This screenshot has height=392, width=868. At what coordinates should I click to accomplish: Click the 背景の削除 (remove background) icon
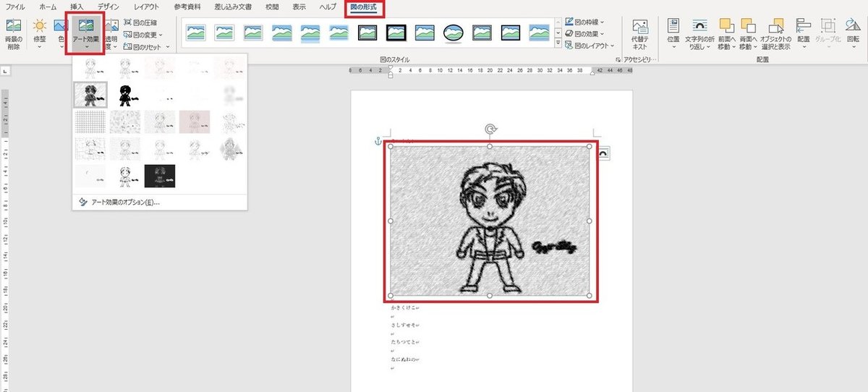click(x=14, y=27)
